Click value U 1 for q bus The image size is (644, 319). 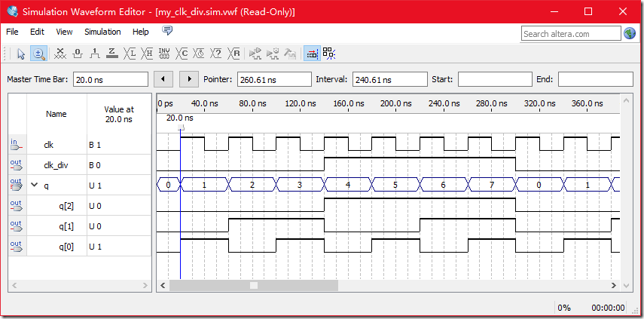click(95, 186)
